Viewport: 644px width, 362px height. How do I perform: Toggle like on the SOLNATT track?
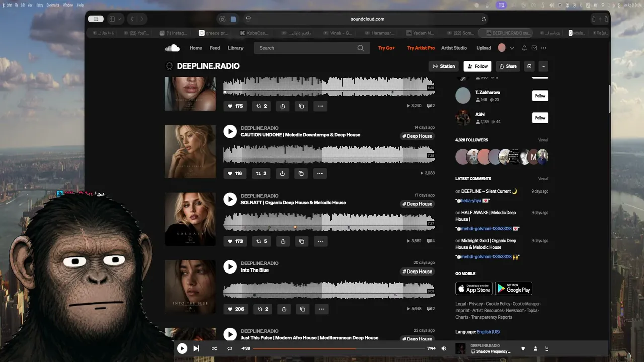click(235, 241)
